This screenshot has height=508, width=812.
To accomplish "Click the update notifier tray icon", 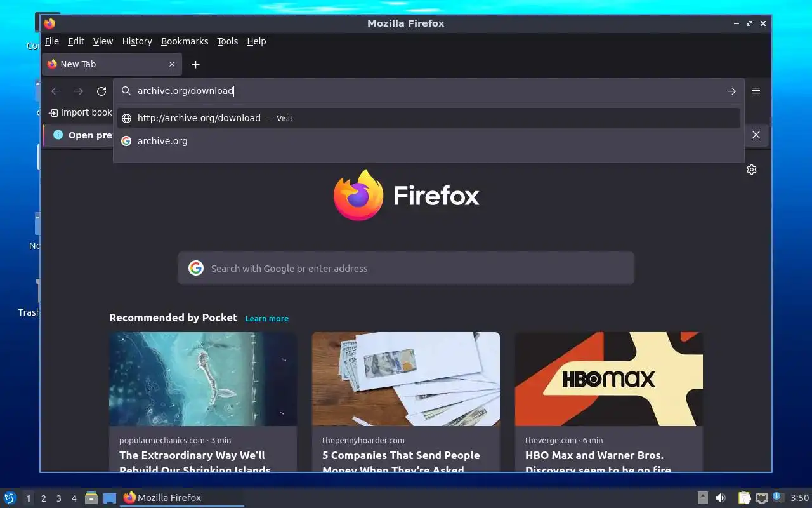I will 778,497.
